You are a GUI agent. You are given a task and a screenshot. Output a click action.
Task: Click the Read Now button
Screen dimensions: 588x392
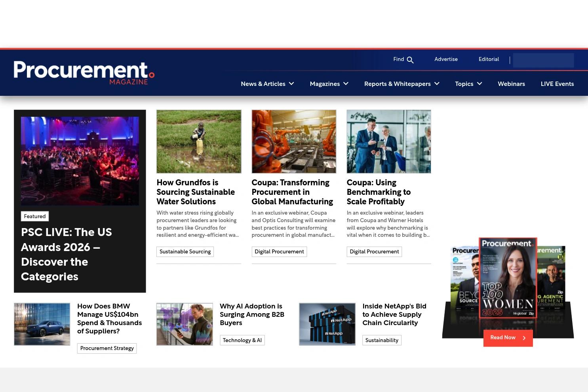pyautogui.click(x=508, y=338)
